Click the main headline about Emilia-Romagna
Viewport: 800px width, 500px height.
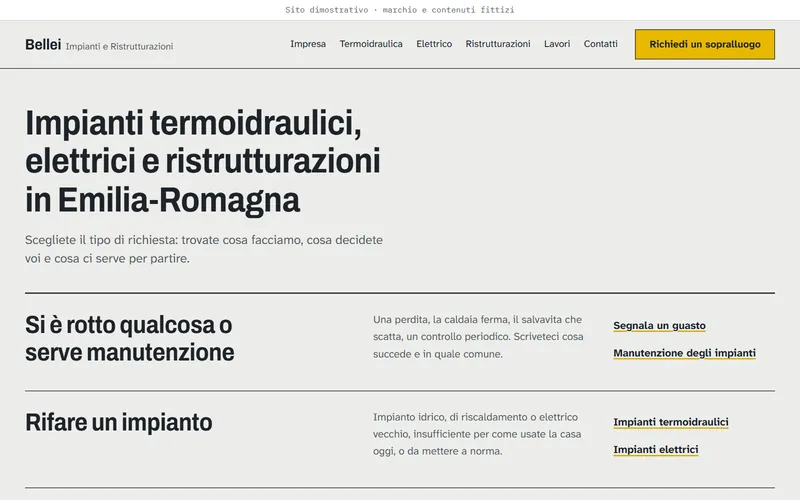tap(203, 161)
